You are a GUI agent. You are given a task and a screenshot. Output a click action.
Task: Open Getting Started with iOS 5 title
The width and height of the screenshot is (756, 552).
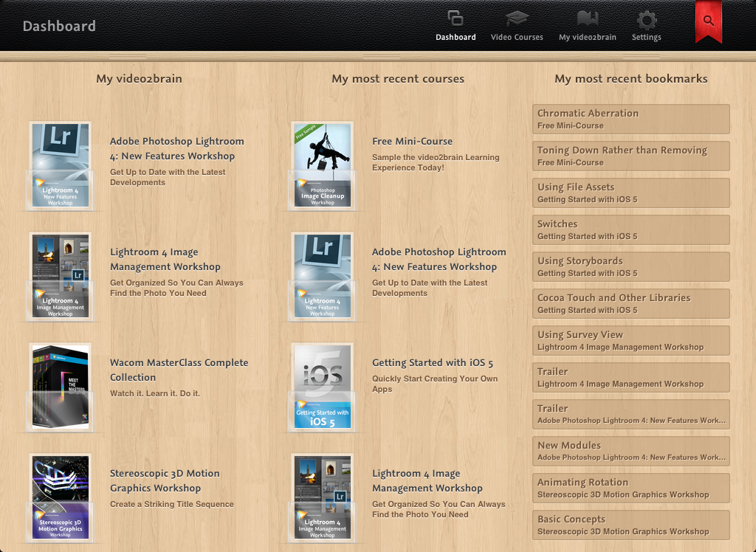point(433,362)
